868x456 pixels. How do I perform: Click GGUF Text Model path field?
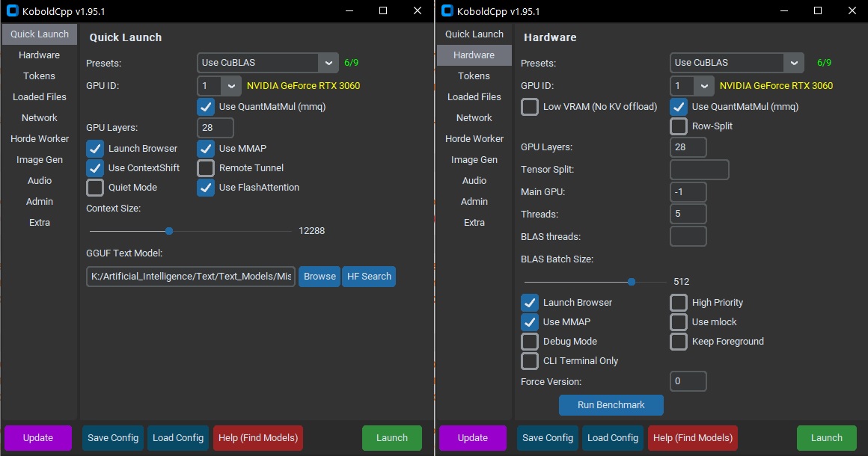(x=191, y=277)
